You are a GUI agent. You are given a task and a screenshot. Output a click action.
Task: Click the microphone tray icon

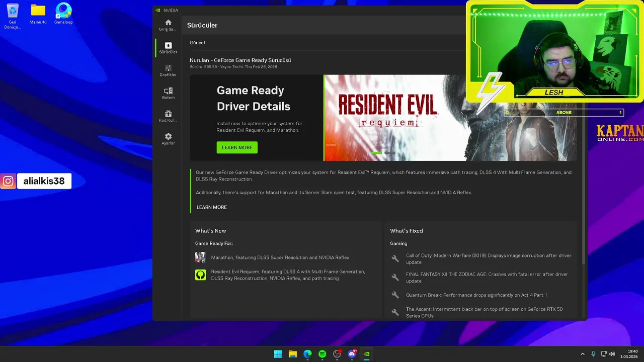click(594, 354)
